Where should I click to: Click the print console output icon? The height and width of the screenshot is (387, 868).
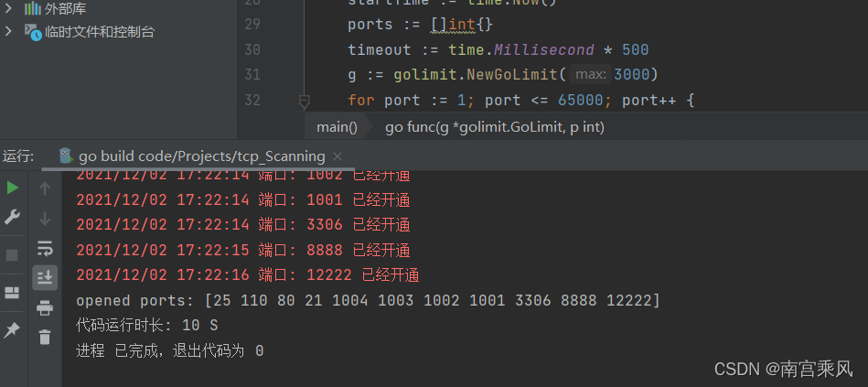pyautogui.click(x=45, y=307)
